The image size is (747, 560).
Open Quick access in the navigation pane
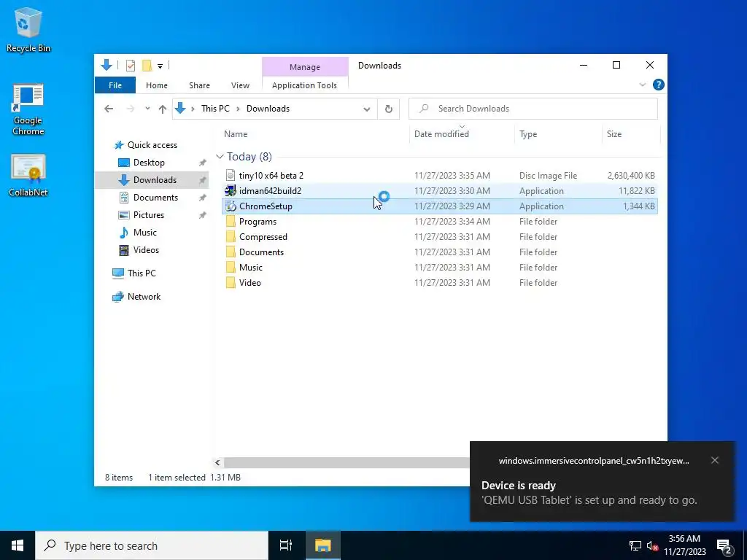(146, 145)
